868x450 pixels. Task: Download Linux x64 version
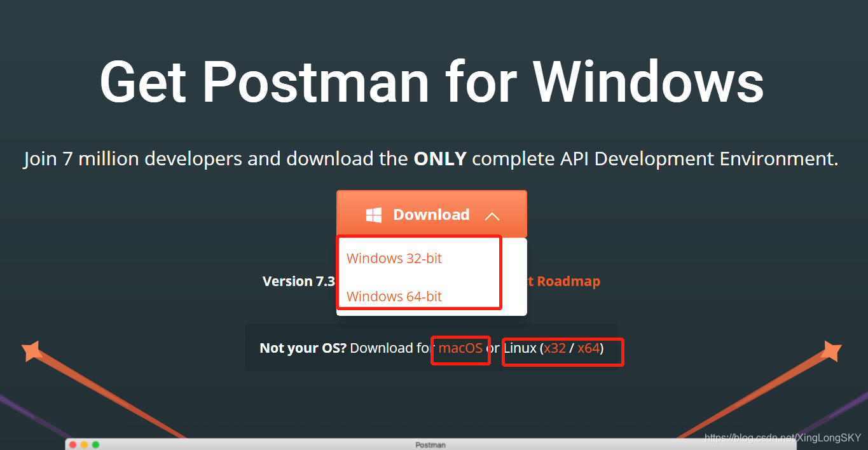pyautogui.click(x=588, y=348)
